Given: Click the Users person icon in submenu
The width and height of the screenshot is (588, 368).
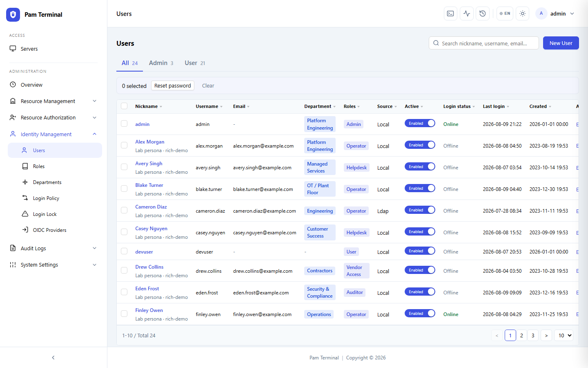Looking at the screenshot, I should [x=24, y=150].
